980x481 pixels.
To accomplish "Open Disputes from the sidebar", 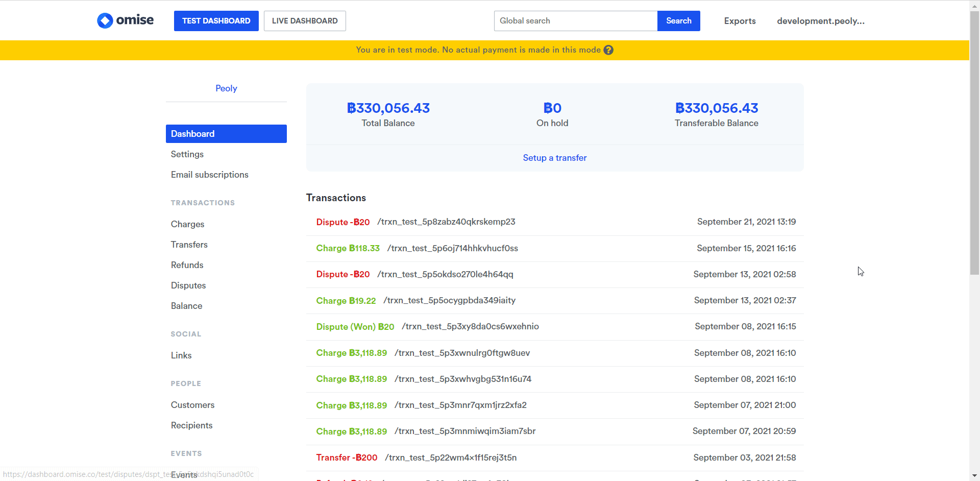I will pyautogui.click(x=188, y=285).
